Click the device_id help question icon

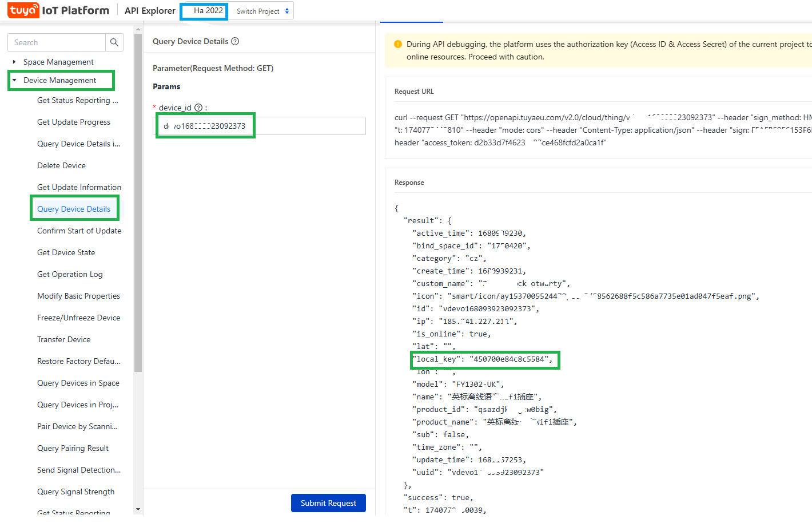[198, 108]
